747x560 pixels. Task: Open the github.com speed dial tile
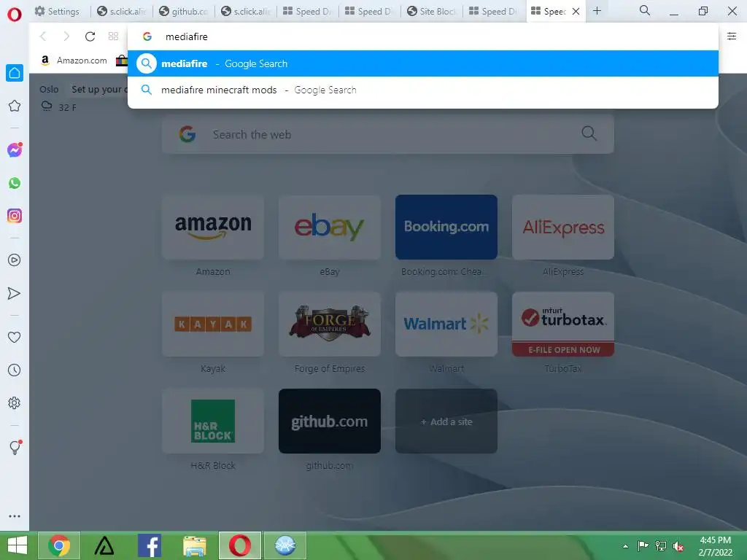[330, 421]
